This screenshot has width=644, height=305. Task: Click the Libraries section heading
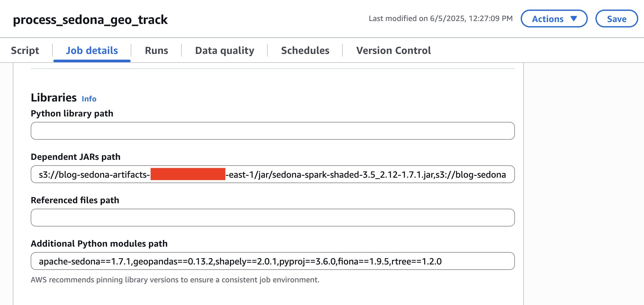tap(53, 98)
